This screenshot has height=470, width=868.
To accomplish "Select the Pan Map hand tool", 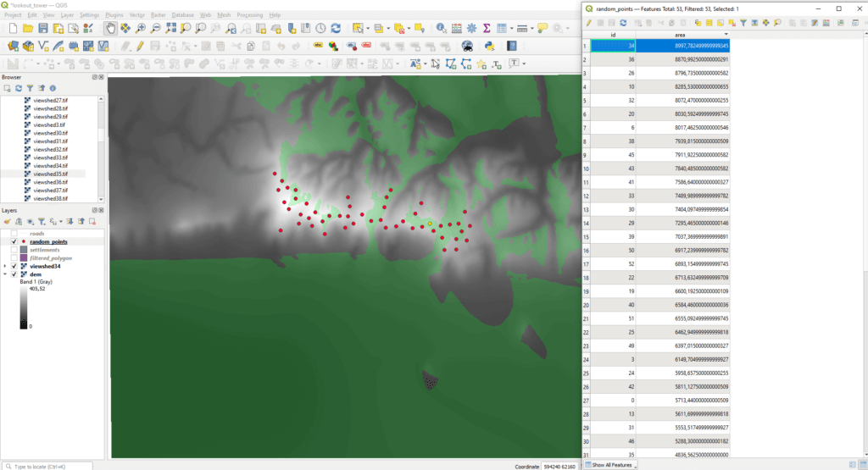I will 110,28.
